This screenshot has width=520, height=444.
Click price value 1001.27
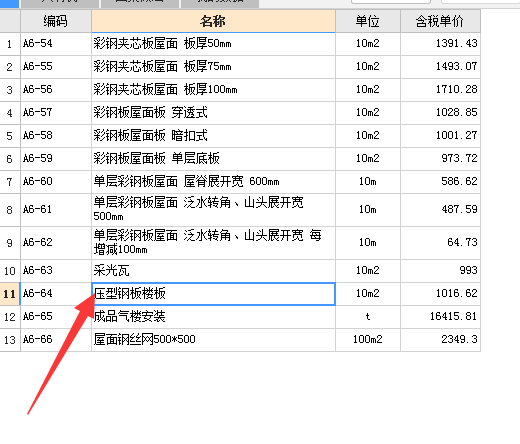point(456,136)
